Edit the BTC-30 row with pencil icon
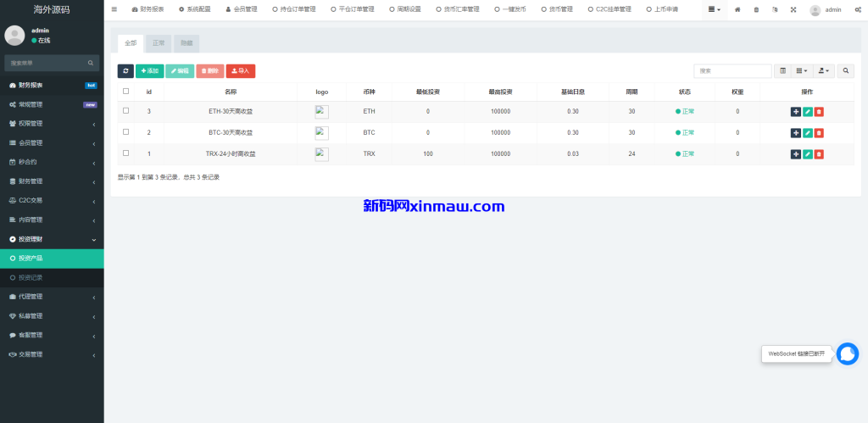Screen dimensions: 868x423 click(808, 133)
